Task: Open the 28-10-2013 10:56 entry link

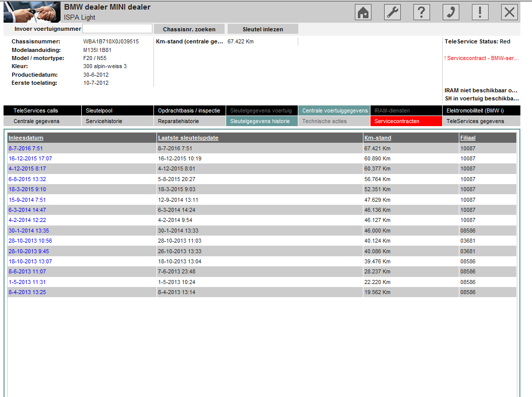Action: [x=30, y=241]
